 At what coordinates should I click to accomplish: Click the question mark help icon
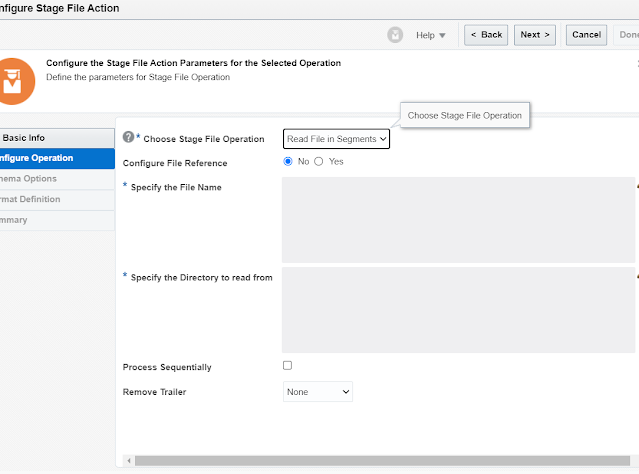[128, 137]
